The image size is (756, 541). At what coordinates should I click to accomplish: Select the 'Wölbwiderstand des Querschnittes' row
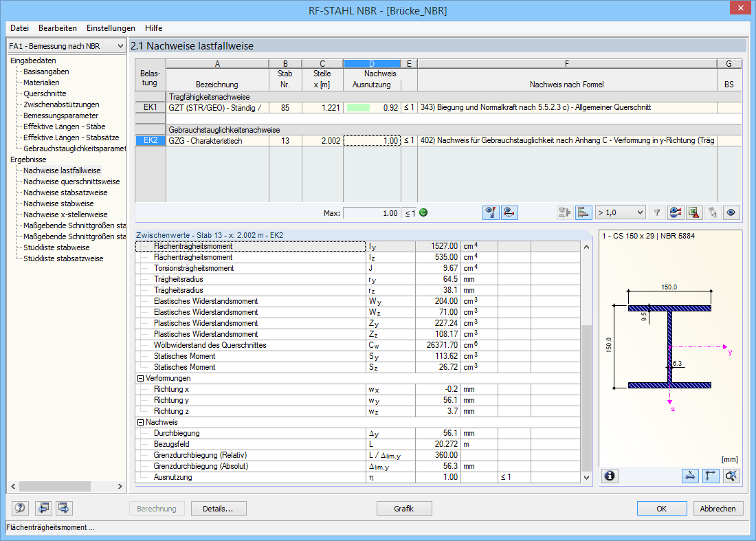point(358,345)
